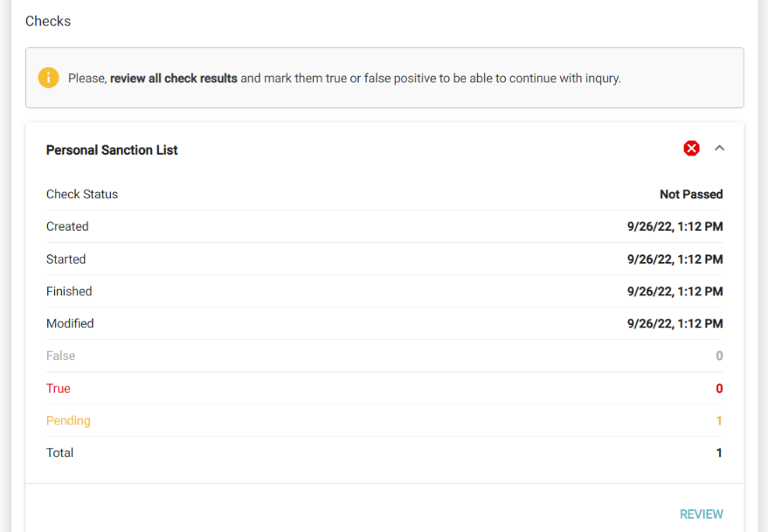Click the Not Passed status value
768x532 pixels.
coord(691,195)
